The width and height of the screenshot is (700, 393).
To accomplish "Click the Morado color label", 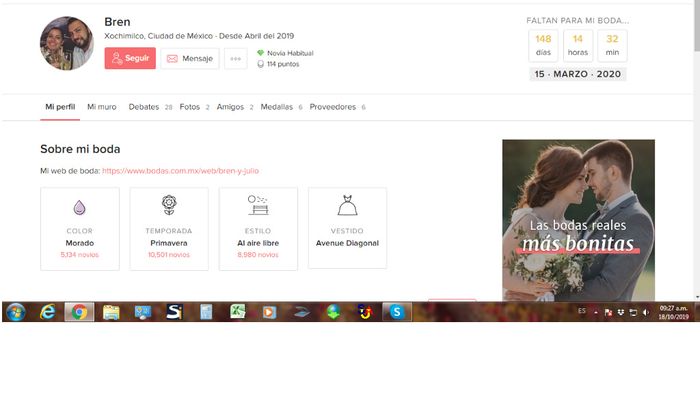I will coord(79,243).
